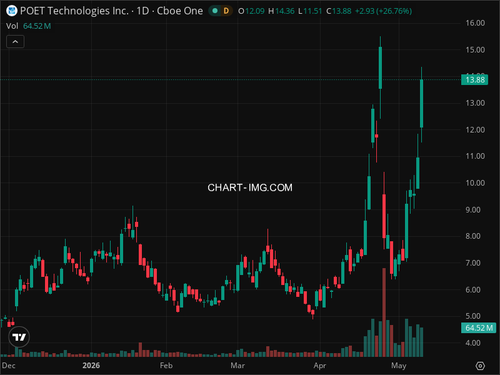This screenshot has height=375, width=500.
Task: Click the 16.00 price axis label
Action: click(x=475, y=23)
